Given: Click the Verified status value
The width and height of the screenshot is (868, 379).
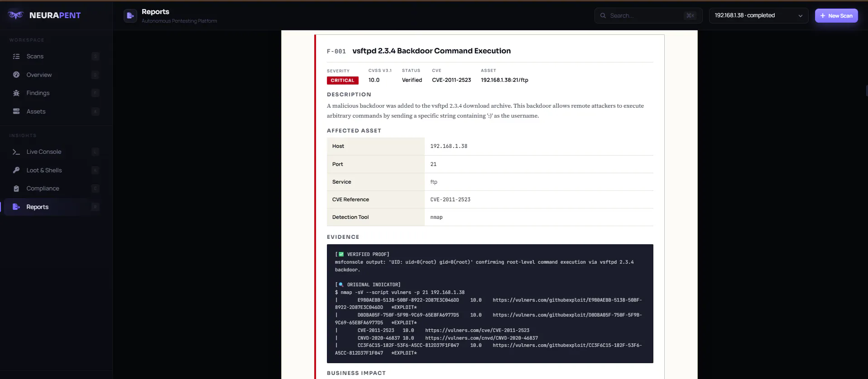Looking at the screenshot, I should pyautogui.click(x=412, y=80).
